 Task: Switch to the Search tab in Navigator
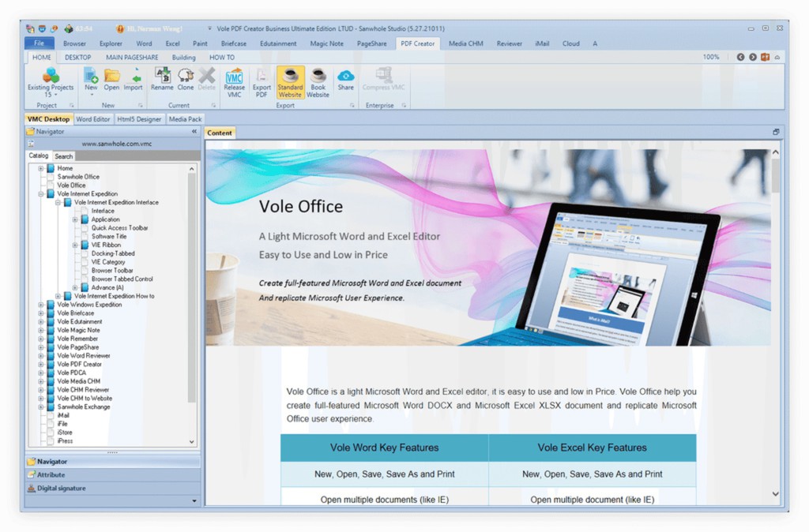63,156
